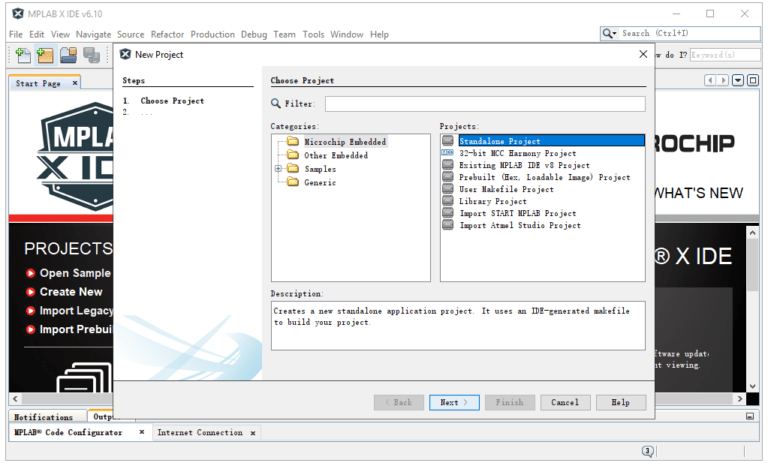Viewport: 768px width, 466px height.
Task: Maximize the editor window using the toggle icon
Action: pos(753,80)
